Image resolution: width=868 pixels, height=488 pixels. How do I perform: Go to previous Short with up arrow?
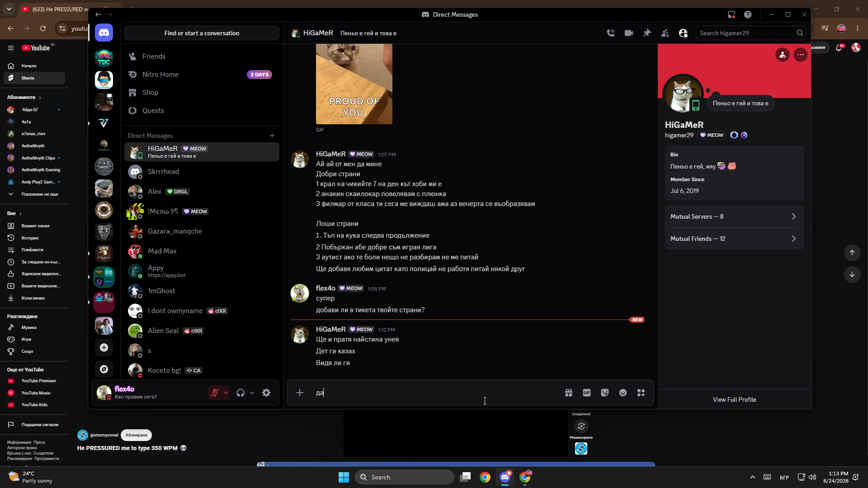click(852, 253)
